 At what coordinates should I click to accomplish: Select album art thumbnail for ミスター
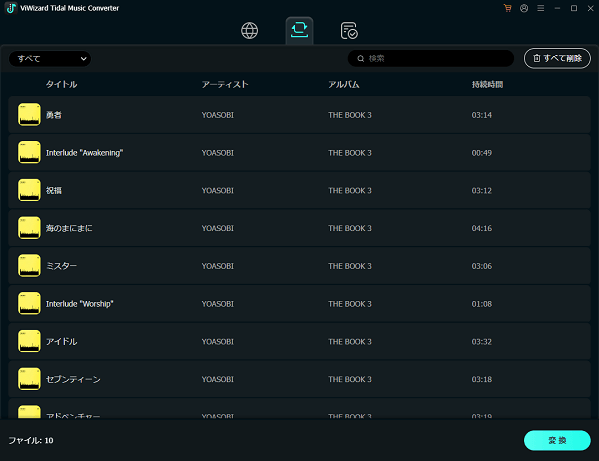29,265
